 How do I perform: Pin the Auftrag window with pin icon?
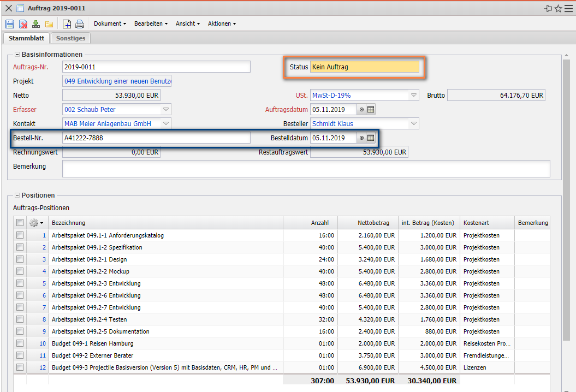click(x=548, y=8)
